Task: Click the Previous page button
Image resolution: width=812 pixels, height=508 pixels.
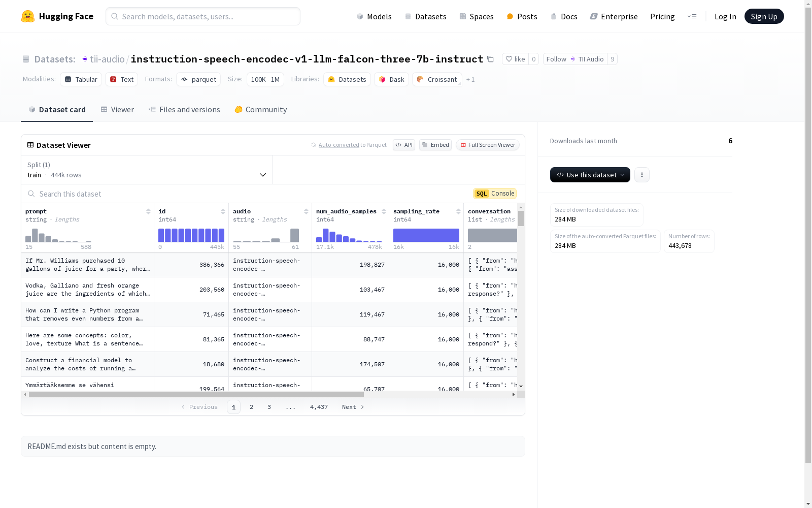Action: [x=199, y=407]
